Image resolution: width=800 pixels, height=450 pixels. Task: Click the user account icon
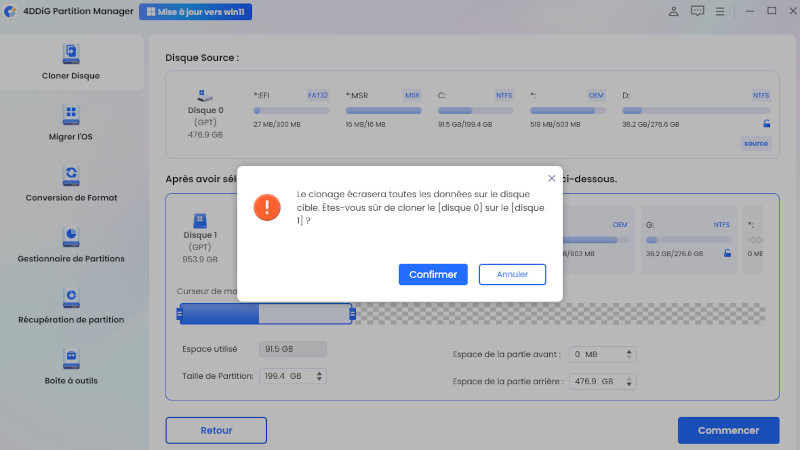point(673,12)
